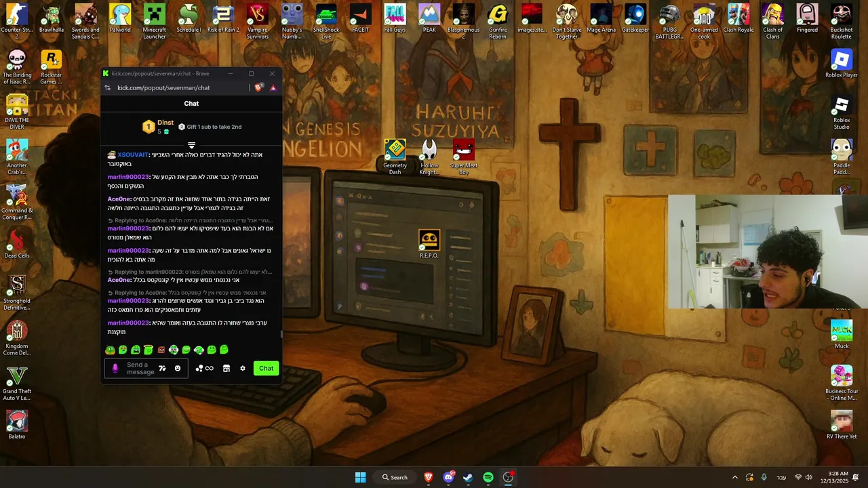The width and height of the screenshot is (868, 488).
Task: Open Balatro desktop icon
Action: [x=17, y=425]
